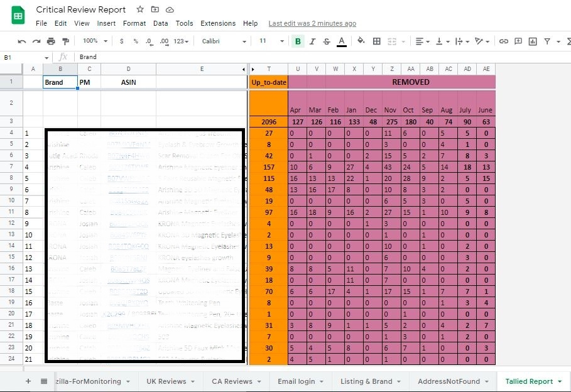Rename the Critical Review Report title

pos(81,10)
